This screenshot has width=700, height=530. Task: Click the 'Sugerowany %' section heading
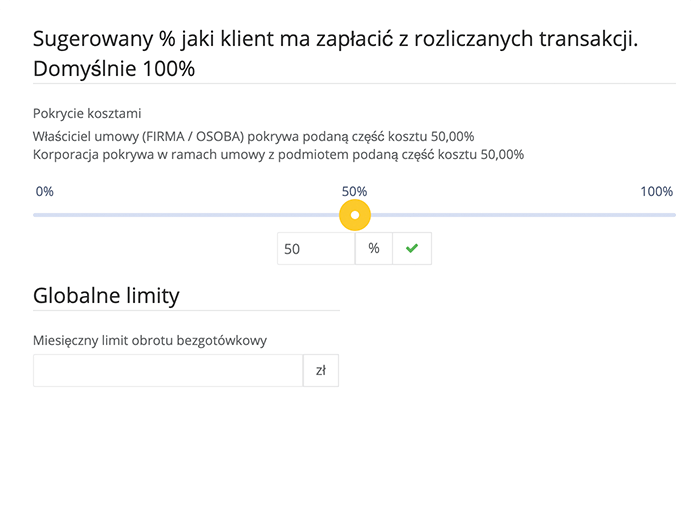pyautogui.click(x=336, y=39)
